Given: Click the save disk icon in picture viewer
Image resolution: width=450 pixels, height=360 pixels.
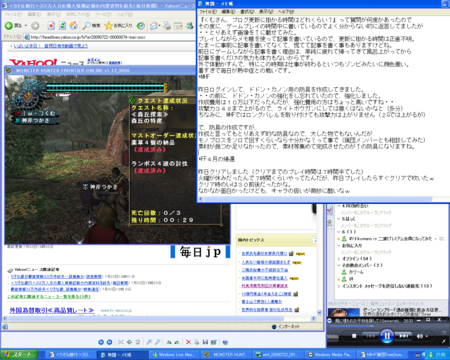Looking at the screenshot, I should (x=205, y=342).
